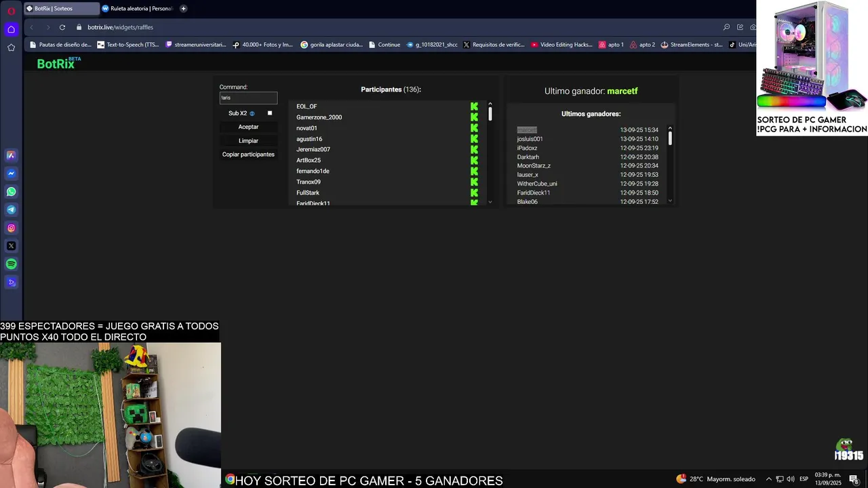Click Kick icon next to FullStark

[474, 193]
